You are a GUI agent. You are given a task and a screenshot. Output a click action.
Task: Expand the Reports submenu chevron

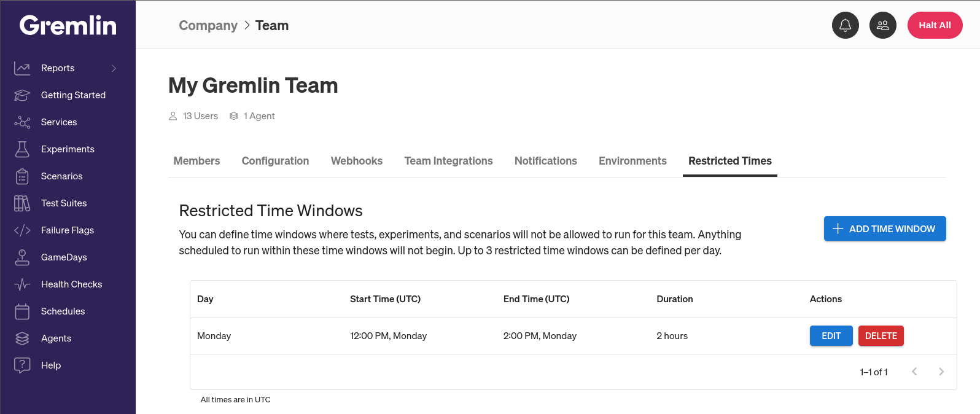(x=114, y=68)
